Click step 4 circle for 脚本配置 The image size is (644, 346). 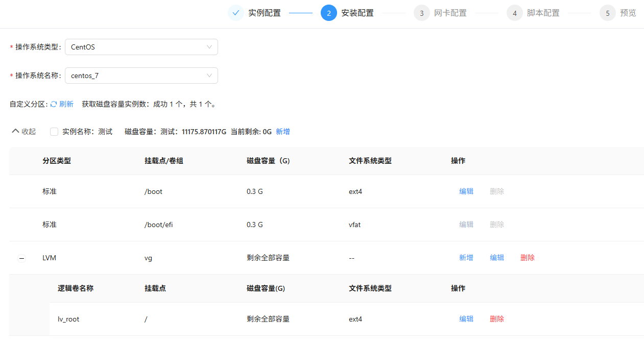pyautogui.click(x=514, y=13)
